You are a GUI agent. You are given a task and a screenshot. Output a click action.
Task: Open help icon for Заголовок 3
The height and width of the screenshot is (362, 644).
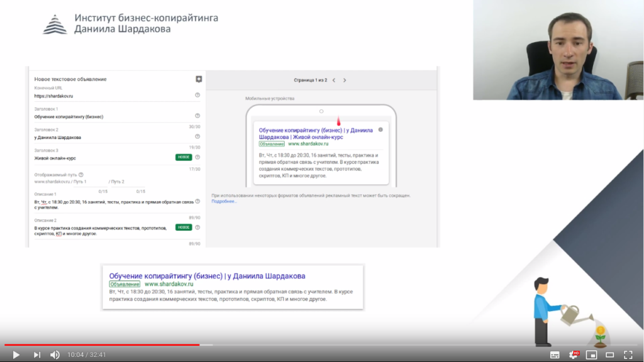[x=197, y=157]
